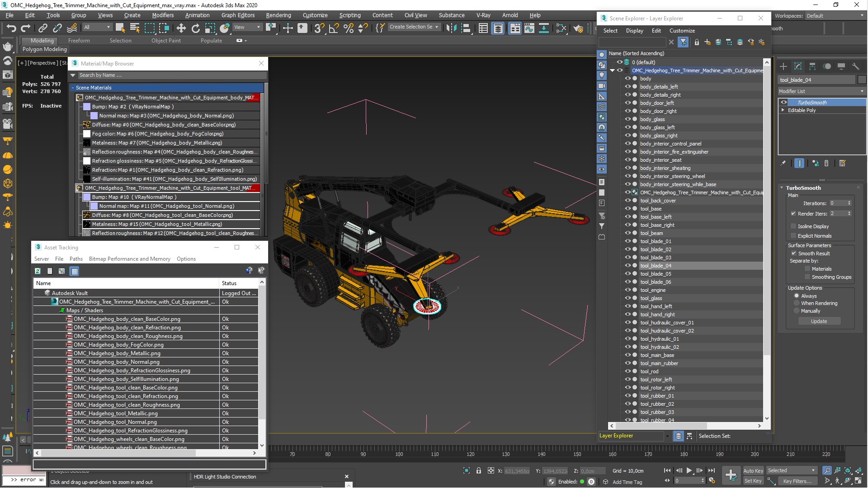Image resolution: width=868 pixels, height=488 pixels.
Task: Click the Update button in TurboSmooth
Action: (x=819, y=321)
